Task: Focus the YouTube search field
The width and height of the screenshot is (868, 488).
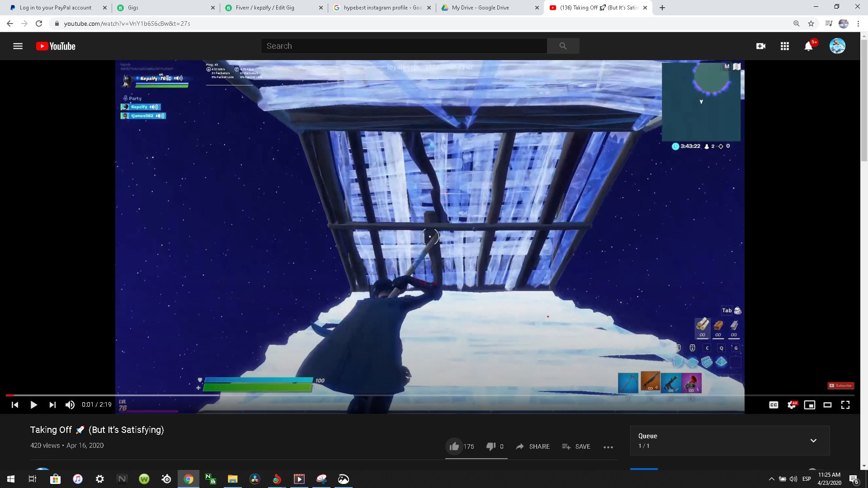Action: pyautogui.click(x=404, y=46)
